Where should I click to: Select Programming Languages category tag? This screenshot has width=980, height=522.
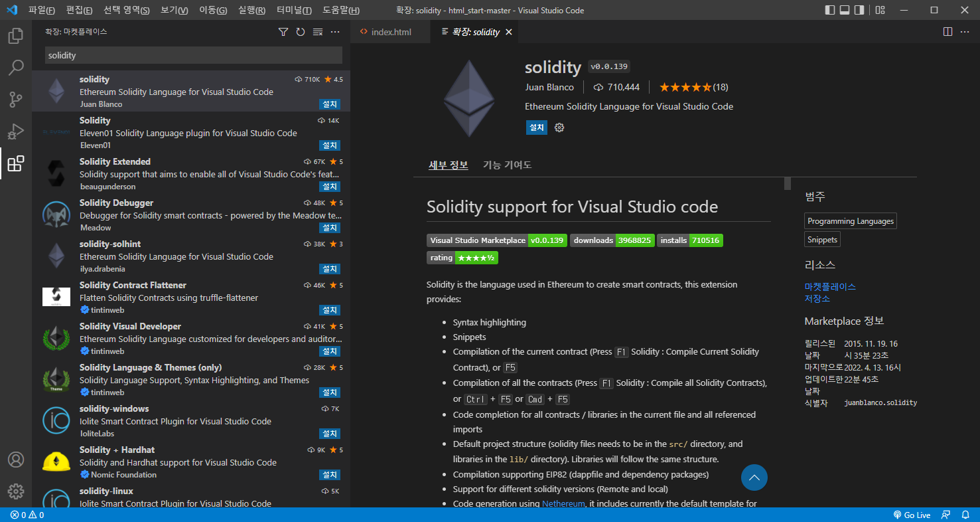coord(851,221)
